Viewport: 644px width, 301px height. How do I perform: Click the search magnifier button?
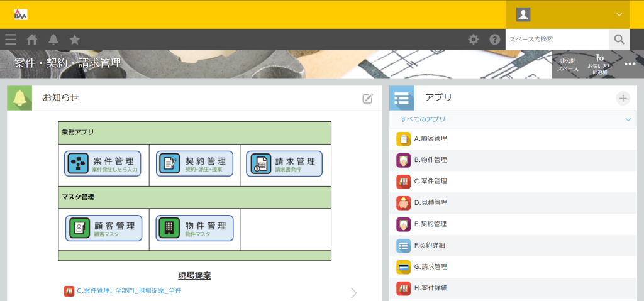pyautogui.click(x=619, y=40)
